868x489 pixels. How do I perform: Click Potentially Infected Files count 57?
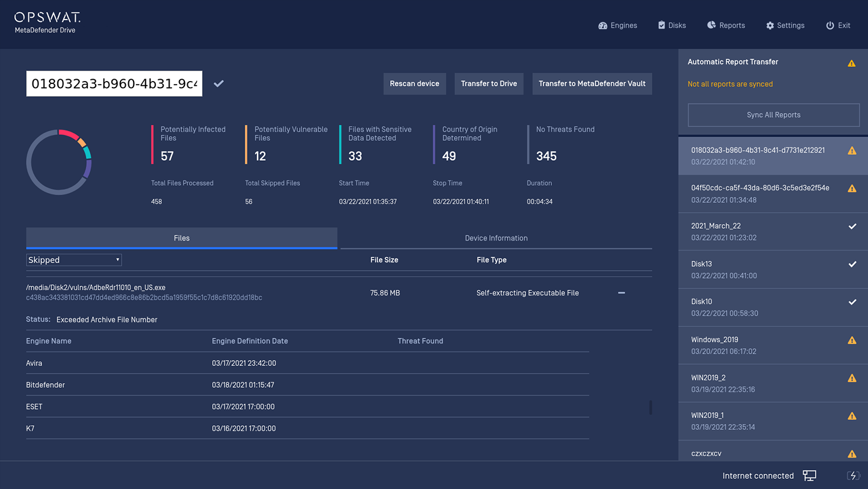[167, 156]
